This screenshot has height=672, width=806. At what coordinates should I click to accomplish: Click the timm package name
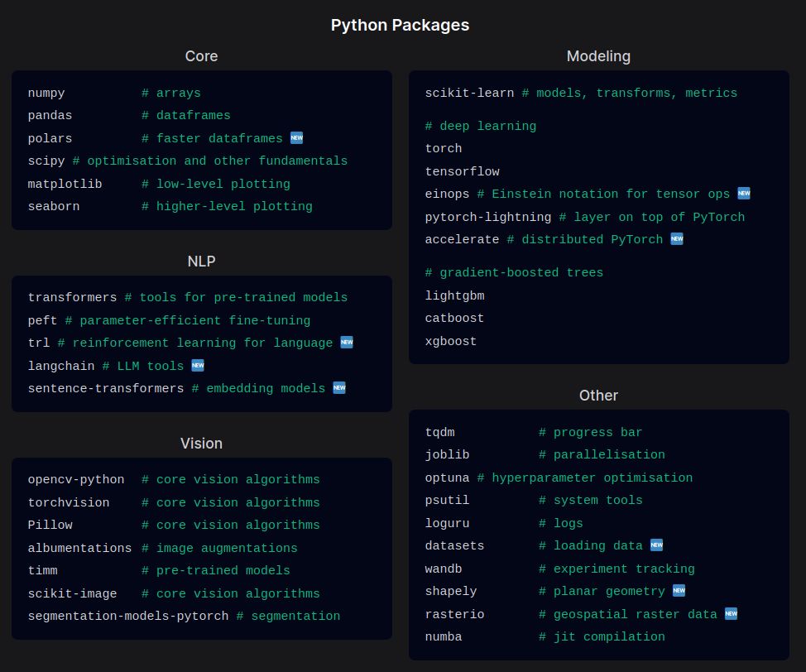pos(43,571)
